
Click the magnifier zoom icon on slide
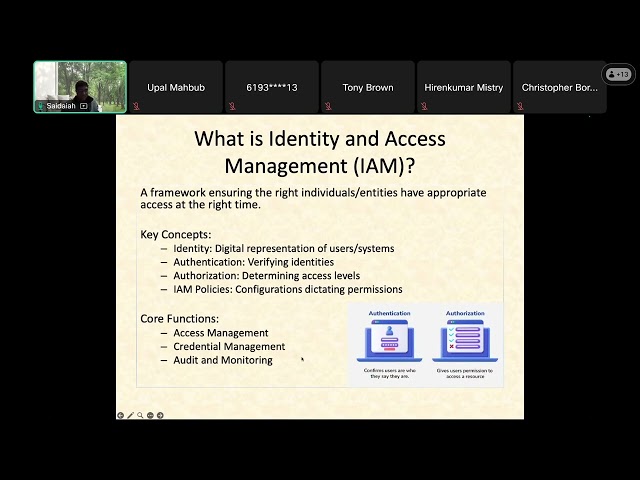point(140,415)
